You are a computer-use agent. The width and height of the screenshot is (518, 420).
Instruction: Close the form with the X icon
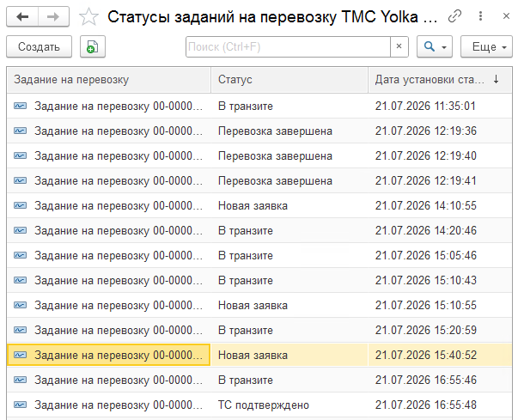pos(506,16)
